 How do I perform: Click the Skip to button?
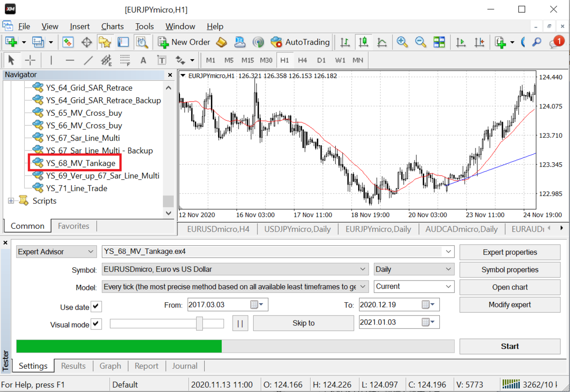[x=304, y=323]
